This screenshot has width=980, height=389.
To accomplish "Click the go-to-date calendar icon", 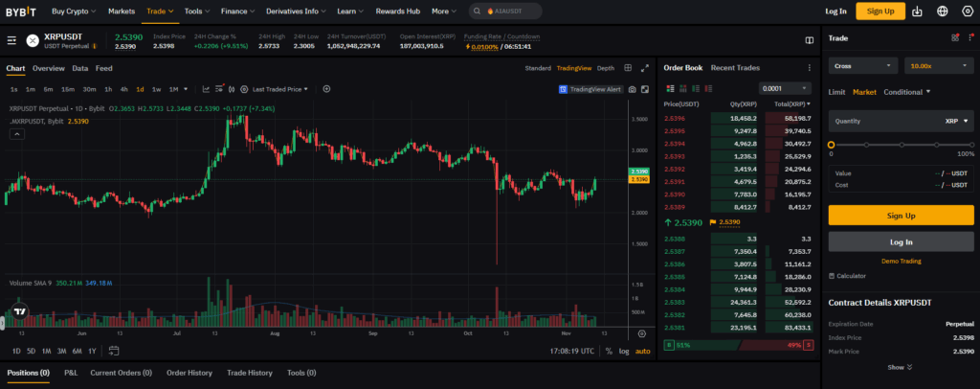I will pyautogui.click(x=114, y=351).
